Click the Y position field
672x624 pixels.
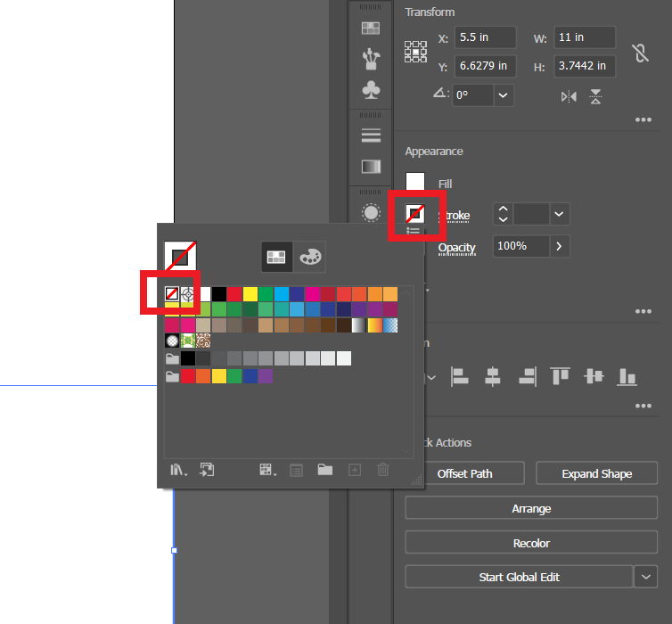coord(485,66)
